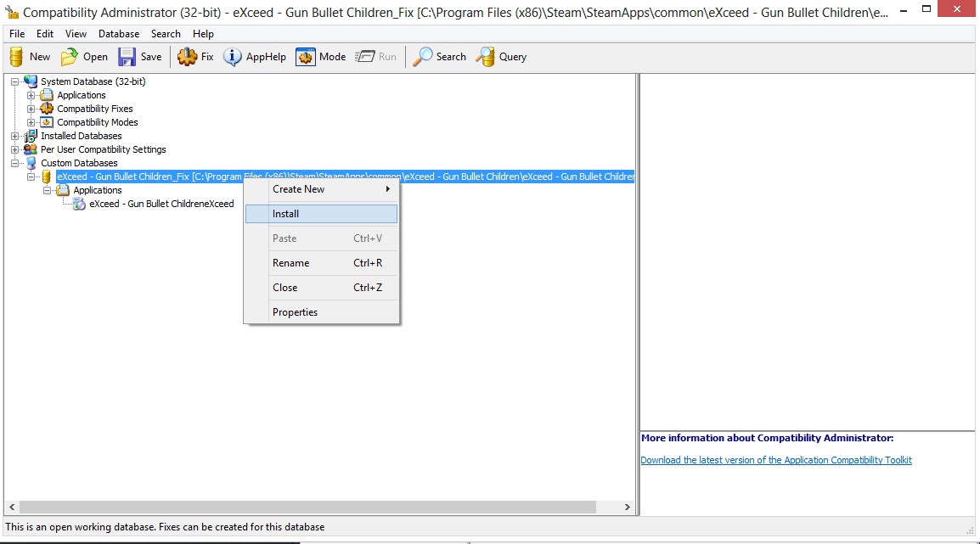Click the Per User Compatibility Settings users icon
980x544 pixels.
(31, 149)
